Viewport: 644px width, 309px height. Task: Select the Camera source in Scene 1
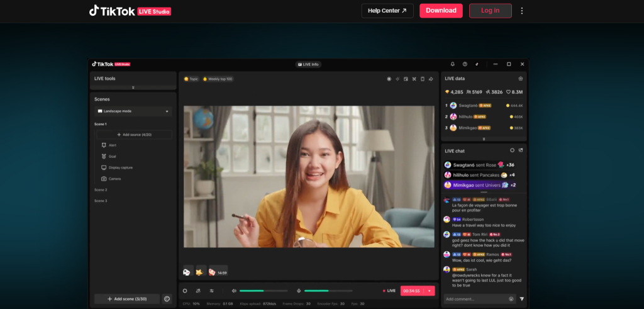(x=114, y=179)
